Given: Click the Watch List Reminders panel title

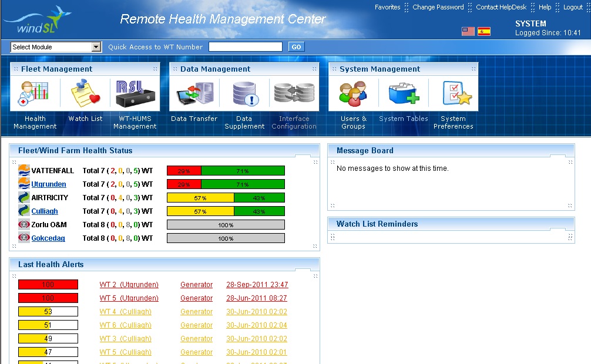Looking at the screenshot, I should [x=377, y=224].
